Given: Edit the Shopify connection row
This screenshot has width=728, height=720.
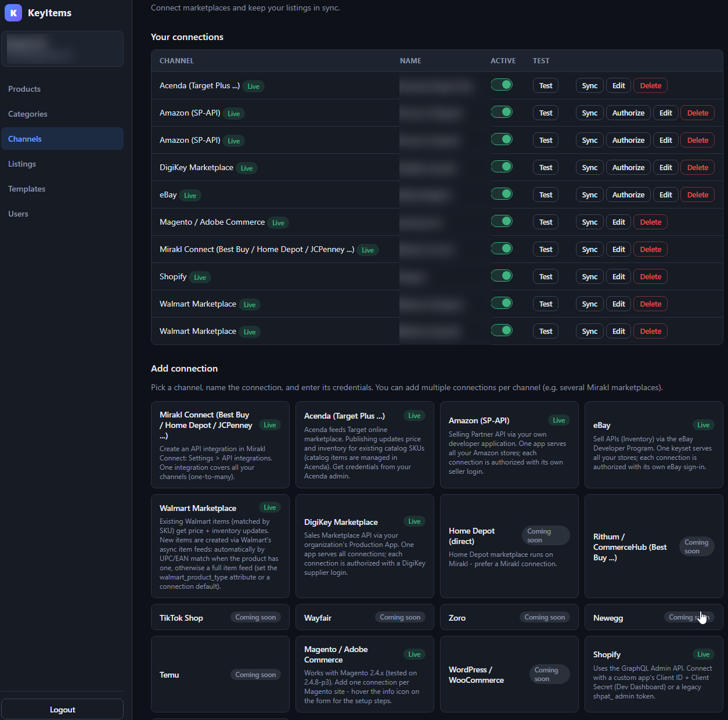Looking at the screenshot, I should point(619,276).
